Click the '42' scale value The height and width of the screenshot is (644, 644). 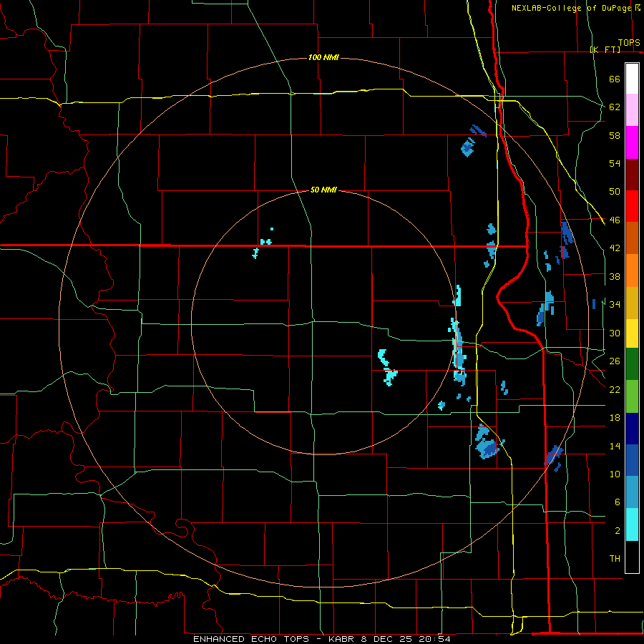point(615,248)
